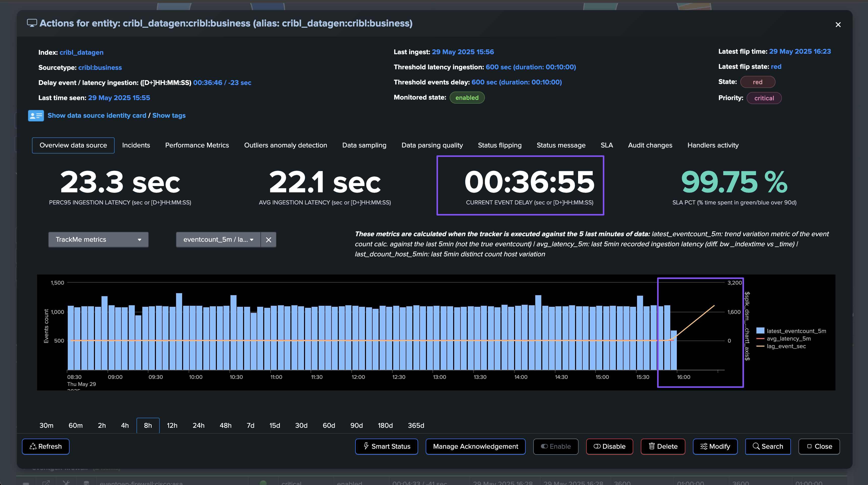Close the entity actions dialog with X
Viewport: 868px width, 485px height.
pos(838,25)
